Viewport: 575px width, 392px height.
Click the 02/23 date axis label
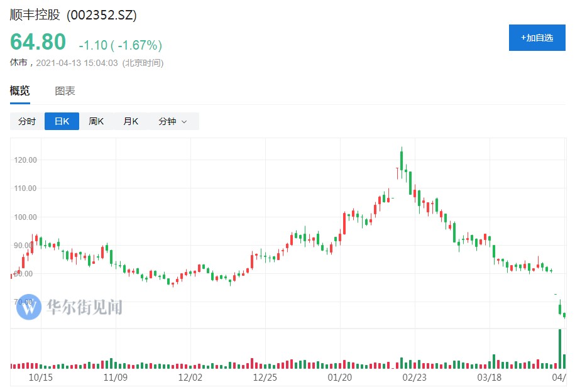point(414,378)
